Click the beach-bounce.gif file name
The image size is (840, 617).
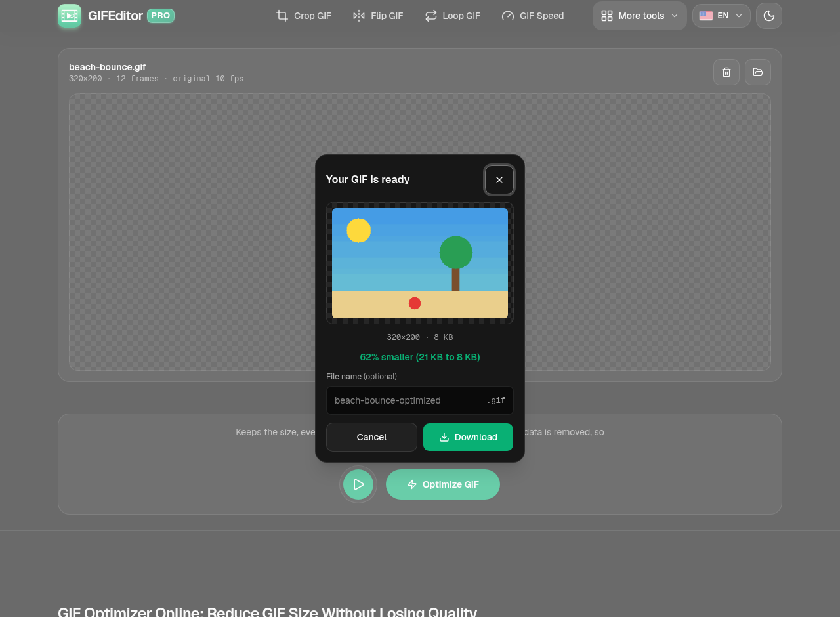click(x=108, y=67)
